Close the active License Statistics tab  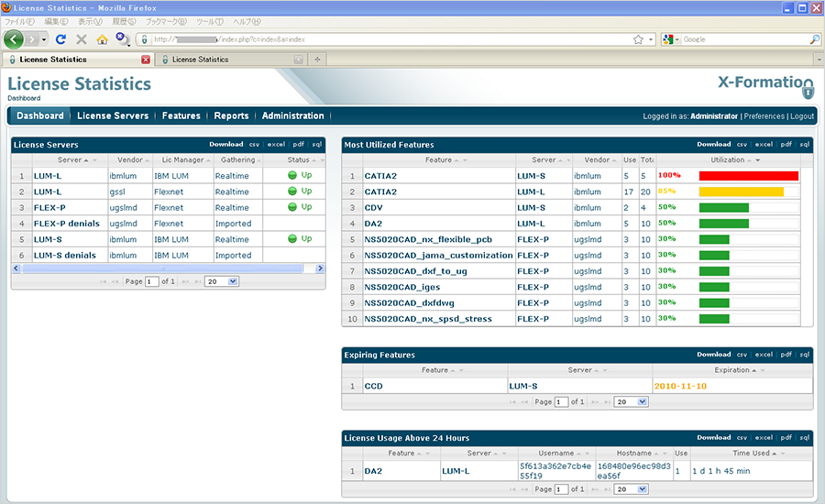146,60
